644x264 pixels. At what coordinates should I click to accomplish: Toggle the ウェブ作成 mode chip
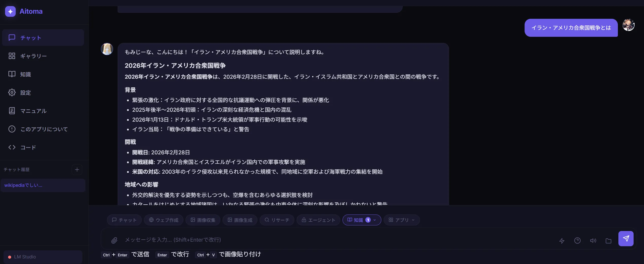pyautogui.click(x=164, y=220)
